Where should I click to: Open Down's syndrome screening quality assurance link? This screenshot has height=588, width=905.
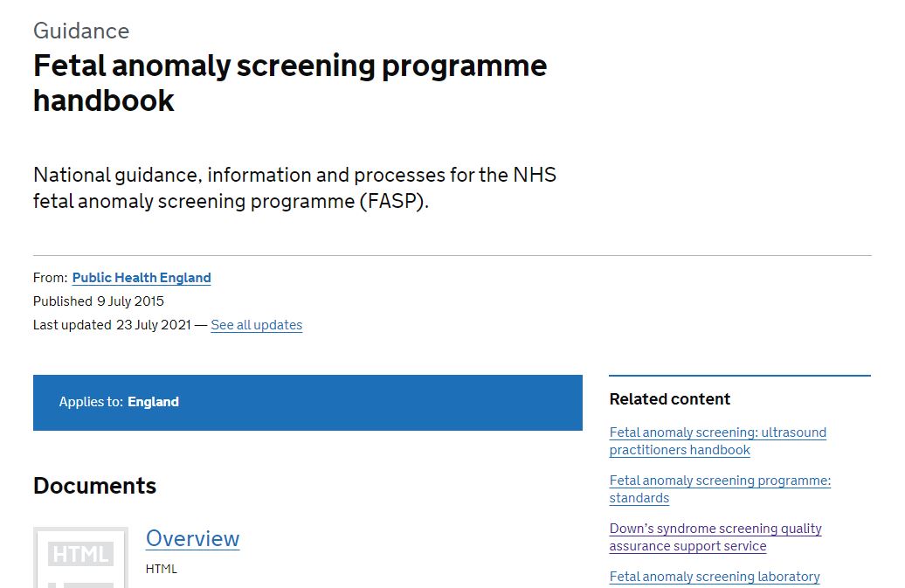(x=715, y=536)
